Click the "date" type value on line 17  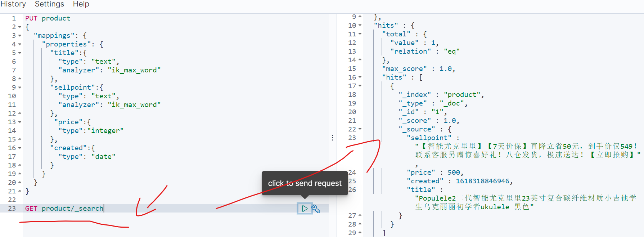103,157
